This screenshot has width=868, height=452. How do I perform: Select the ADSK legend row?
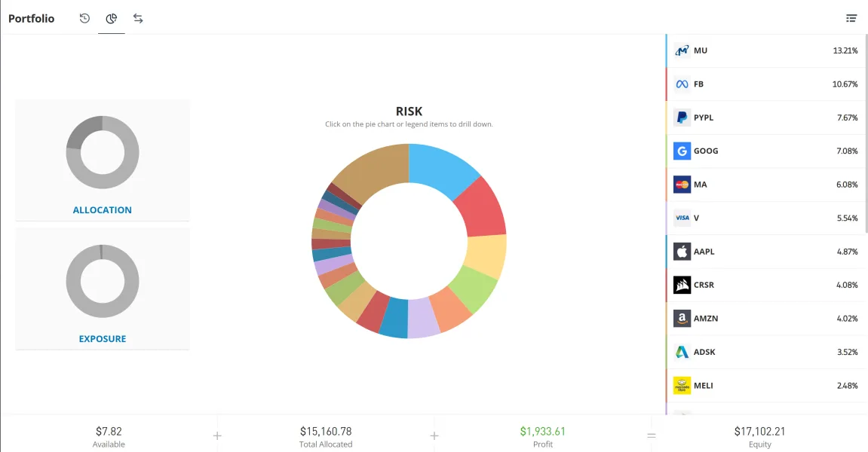tap(766, 352)
